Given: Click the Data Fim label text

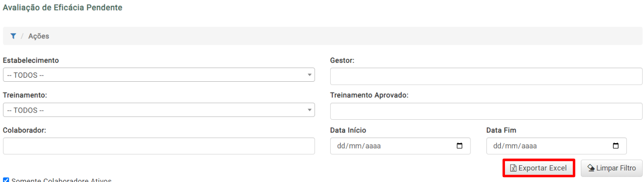Looking at the screenshot, I should 501,130.
